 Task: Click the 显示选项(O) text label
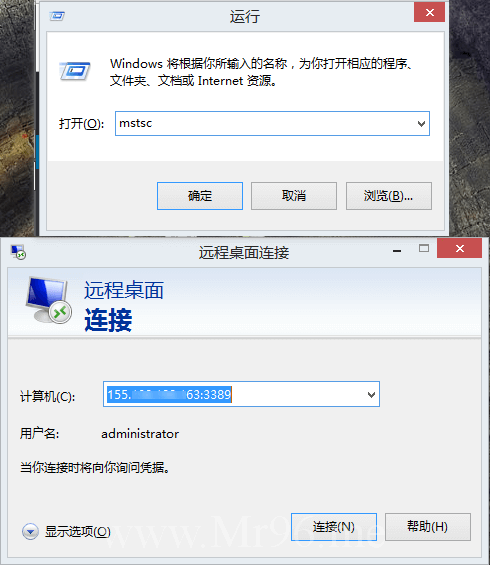coord(77,531)
